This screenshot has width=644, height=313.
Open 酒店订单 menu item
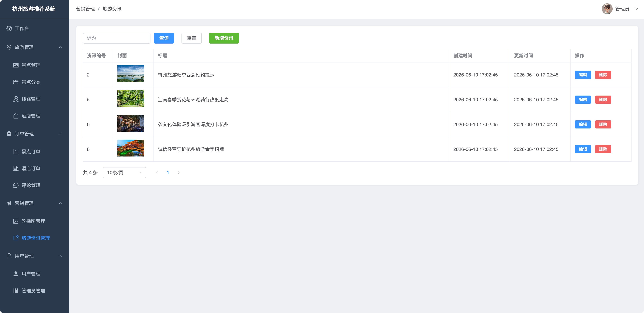[35, 168]
